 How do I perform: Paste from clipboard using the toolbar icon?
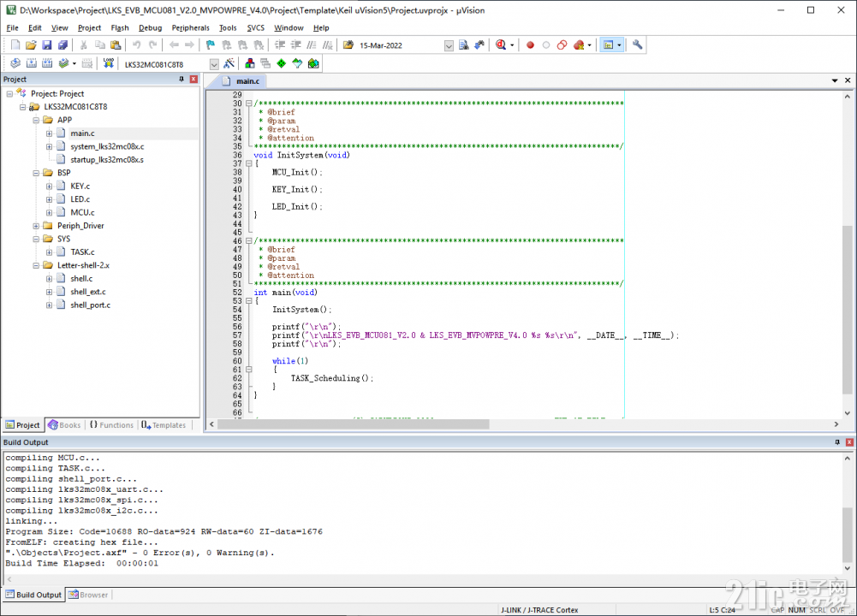[x=116, y=45]
